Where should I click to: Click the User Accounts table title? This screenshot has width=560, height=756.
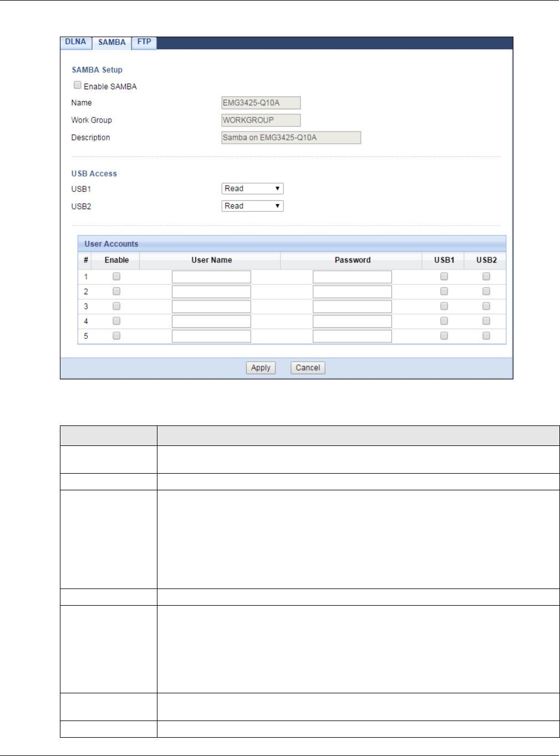pyautogui.click(x=111, y=244)
